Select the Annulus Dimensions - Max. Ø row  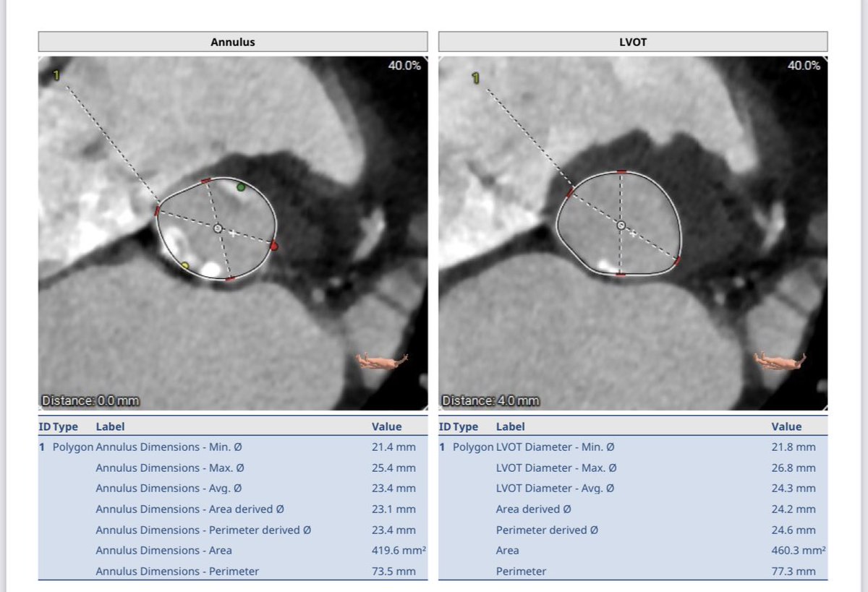pyautogui.click(x=232, y=468)
